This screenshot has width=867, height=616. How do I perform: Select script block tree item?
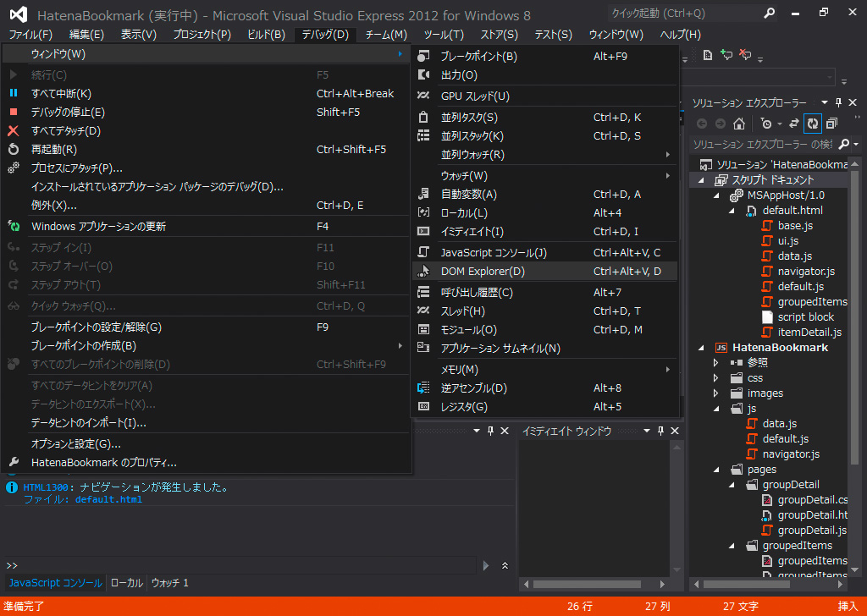(x=806, y=317)
